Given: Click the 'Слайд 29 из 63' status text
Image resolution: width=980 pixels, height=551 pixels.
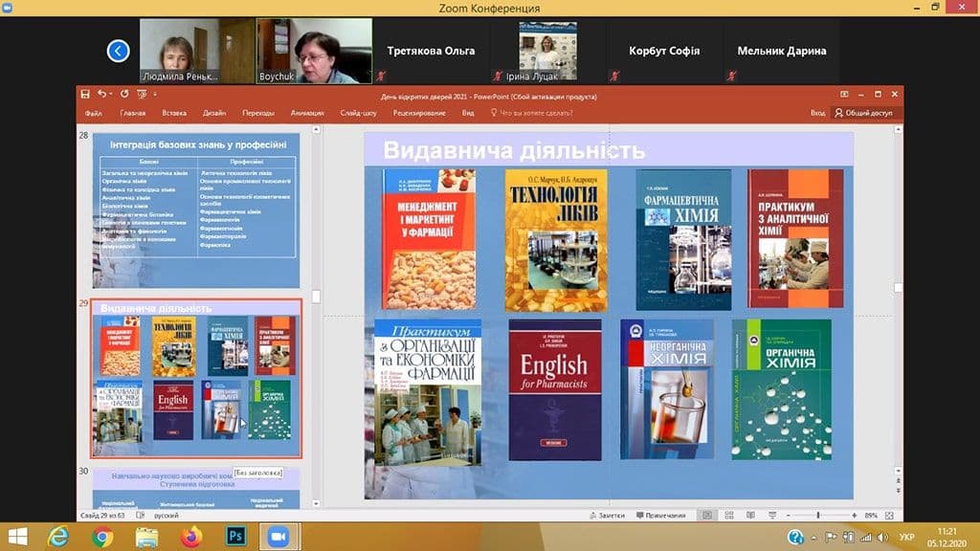Looking at the screenshot, I should click(x=102, y=516).
